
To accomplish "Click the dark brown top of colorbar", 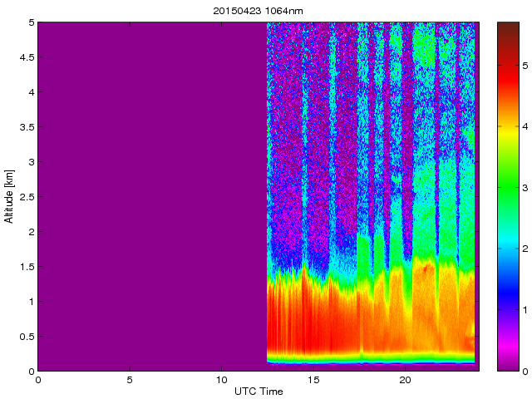I will point(508,29).
